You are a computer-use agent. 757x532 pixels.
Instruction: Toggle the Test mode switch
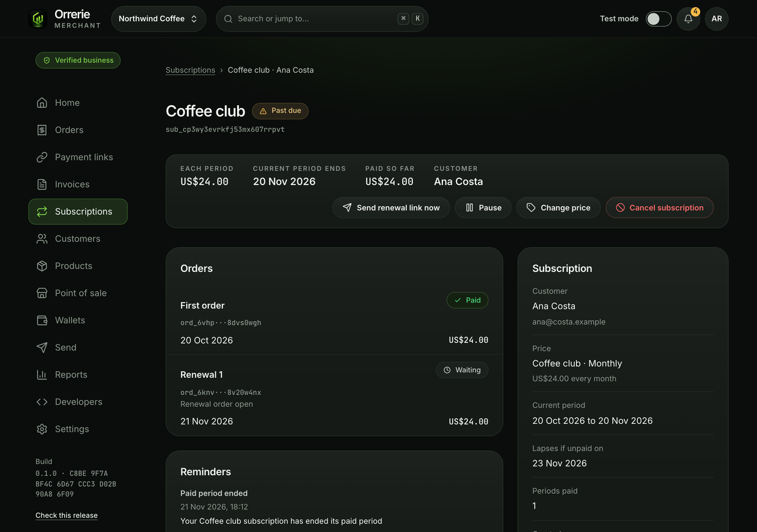pos(659,19)
